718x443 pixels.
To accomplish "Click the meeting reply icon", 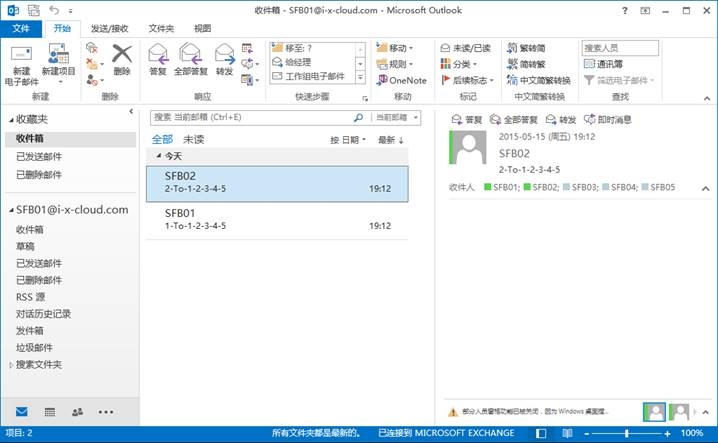I will 247,48.
